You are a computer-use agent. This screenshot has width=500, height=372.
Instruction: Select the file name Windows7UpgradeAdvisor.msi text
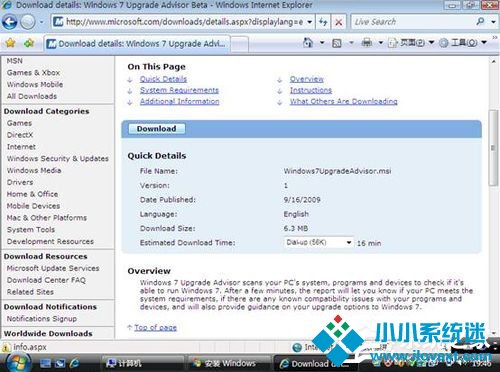(x=337, y=171)
